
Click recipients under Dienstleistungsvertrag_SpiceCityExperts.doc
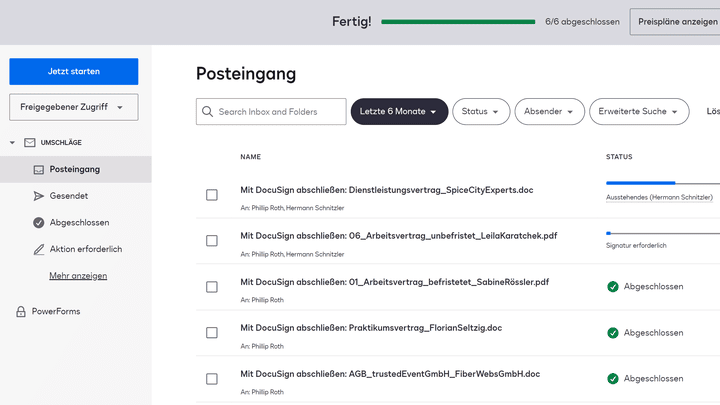click(292, 208)
